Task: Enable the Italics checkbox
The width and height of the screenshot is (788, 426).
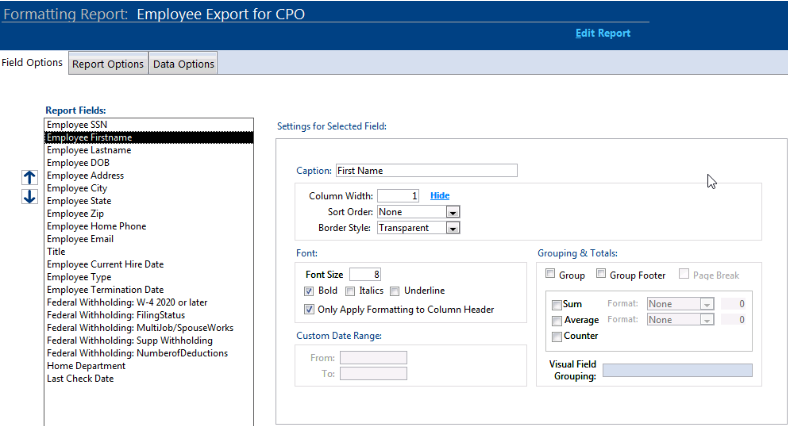Action: tap(351, 291)
